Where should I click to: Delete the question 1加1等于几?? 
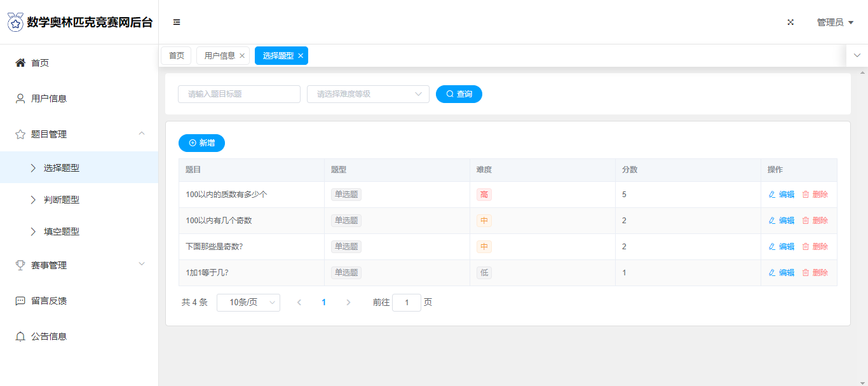click(815, 273)
